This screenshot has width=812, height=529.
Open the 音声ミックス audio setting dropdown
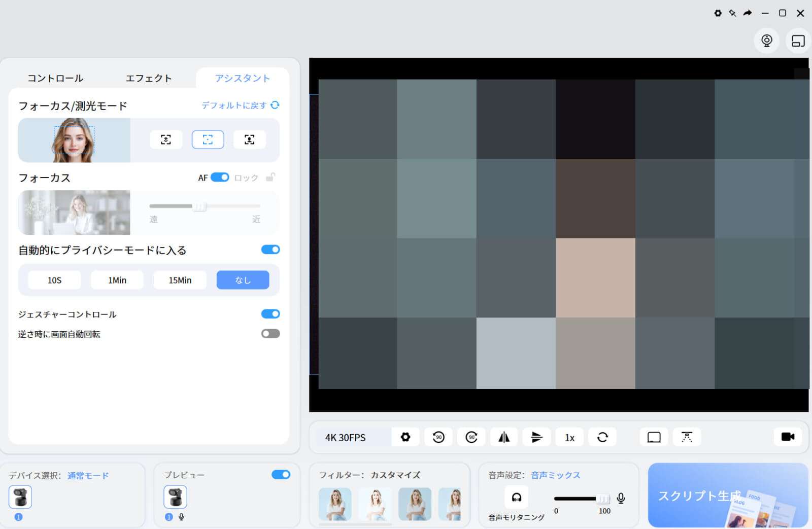click(x=556, y=475)
